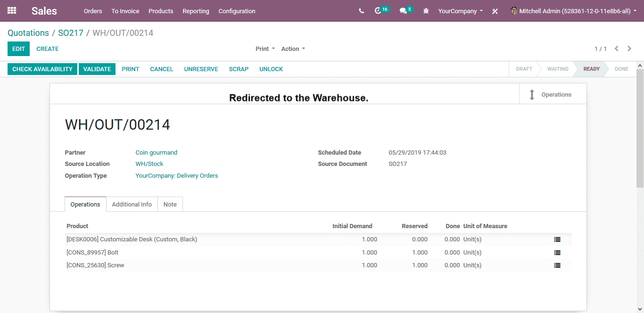Expand the Print dropdown
The image size is (644, 313).
tap(265, 49)
